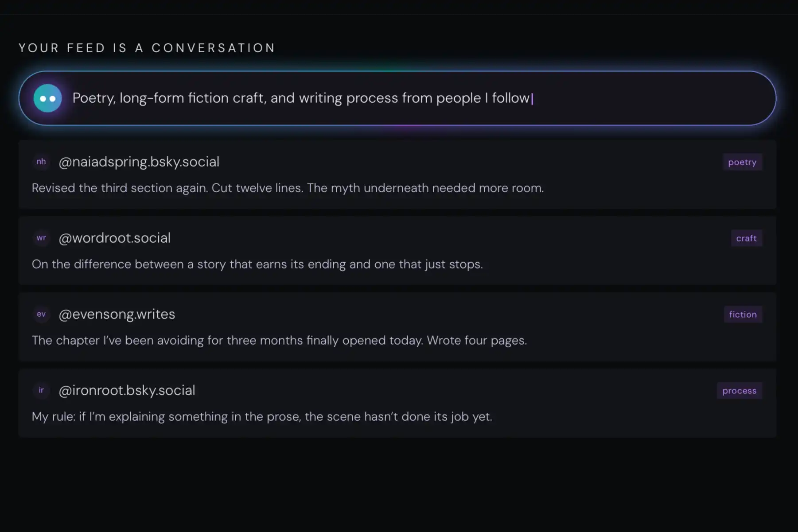Image resolution: width=798 pixels, height=532 pixels.
Task: Open the post starting with 'My rule'
Action: [x=262, y=416]
